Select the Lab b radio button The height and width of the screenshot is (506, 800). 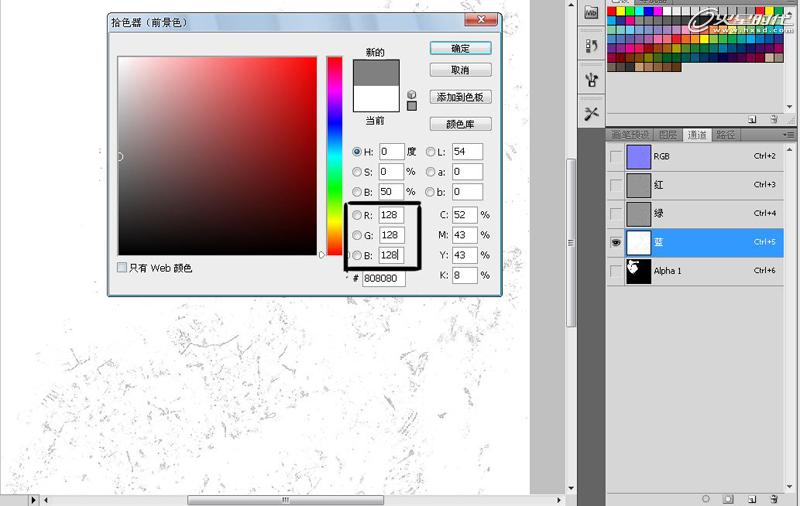tap(431, 192)
